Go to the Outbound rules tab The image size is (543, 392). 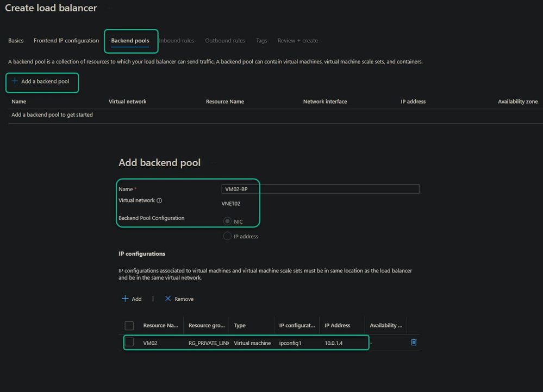tap(225, 41)
